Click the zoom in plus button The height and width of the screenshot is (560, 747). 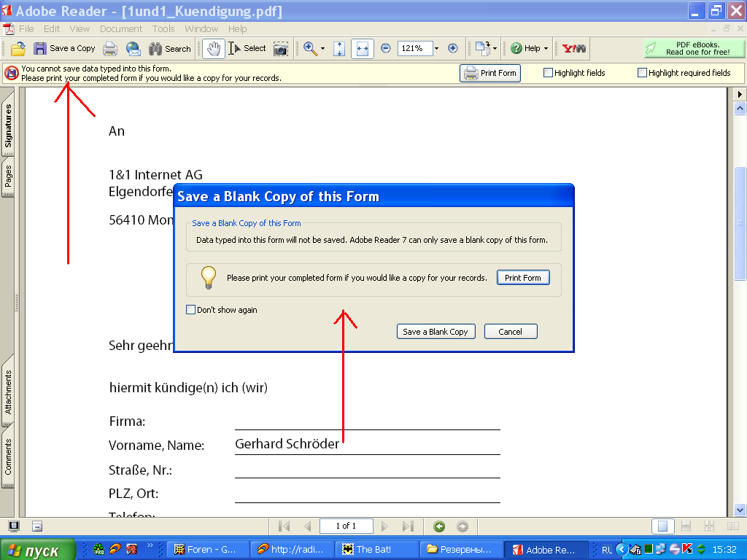pyautogui.click(x=453, y=48)
